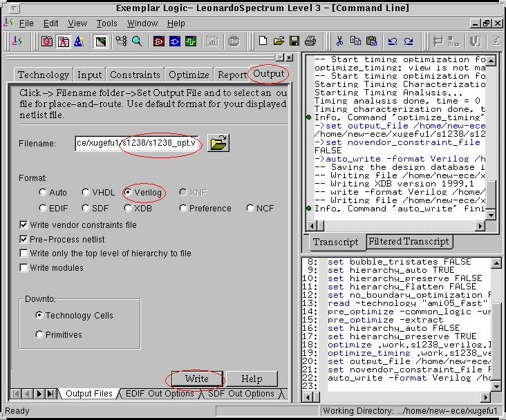Open the title bar window menu arrow
Screen dimensions: 506x420
[14, 8]
